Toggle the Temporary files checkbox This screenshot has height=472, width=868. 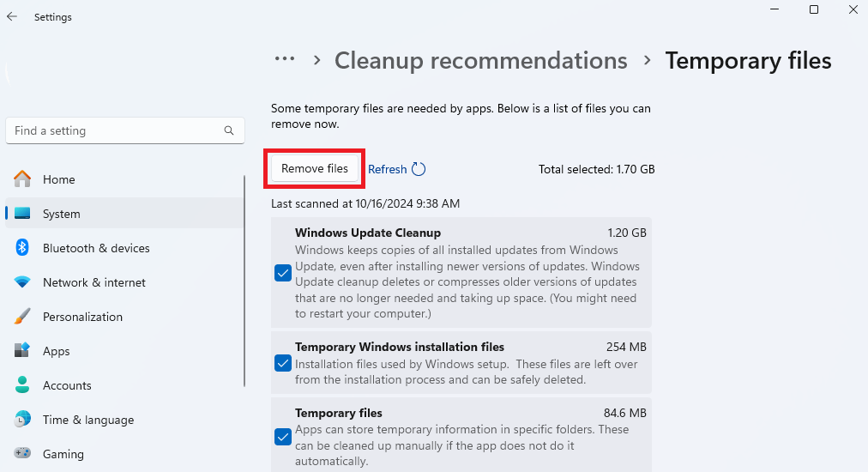coord(283,437)
